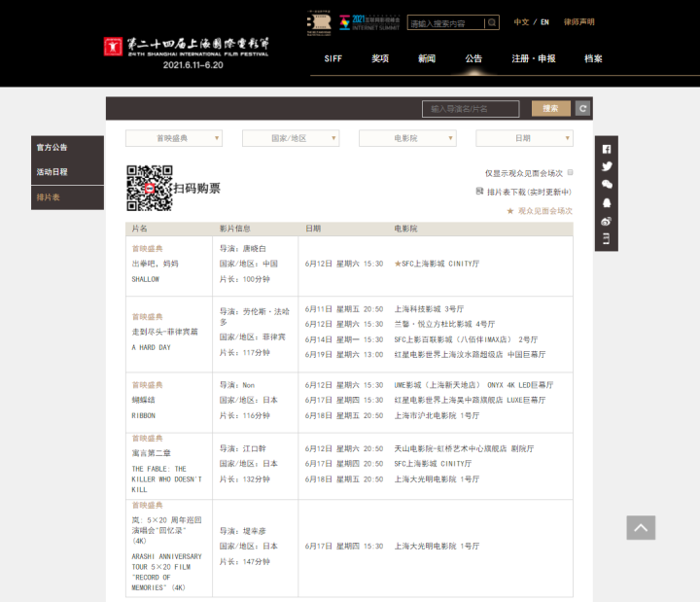
Task: Open the 国家/地区 filter dropdown
Action: pyautogui.click(x=291, y=138)
